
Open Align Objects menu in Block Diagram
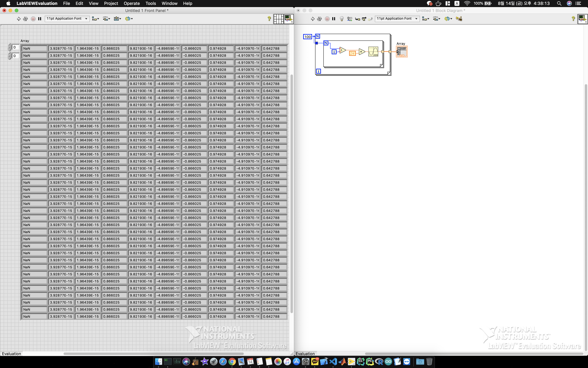pyautogui.click(x=426, y=19)
